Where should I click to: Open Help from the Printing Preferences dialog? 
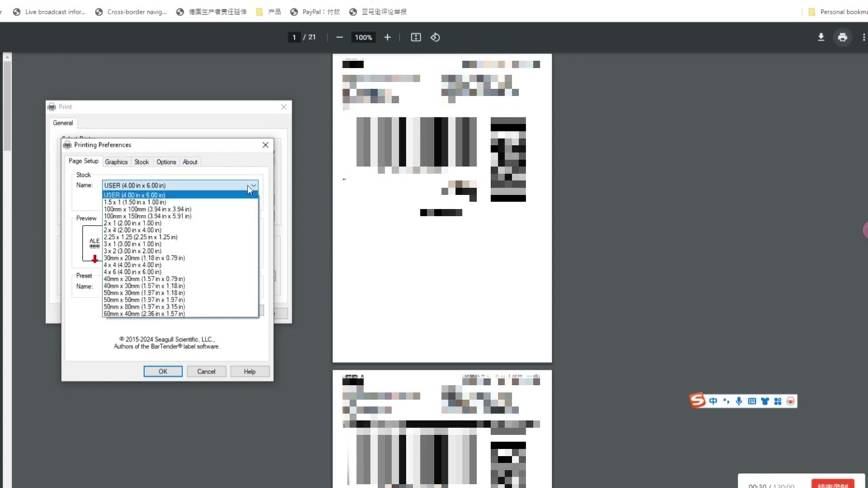pyautogui.click(x=249, y=371)
